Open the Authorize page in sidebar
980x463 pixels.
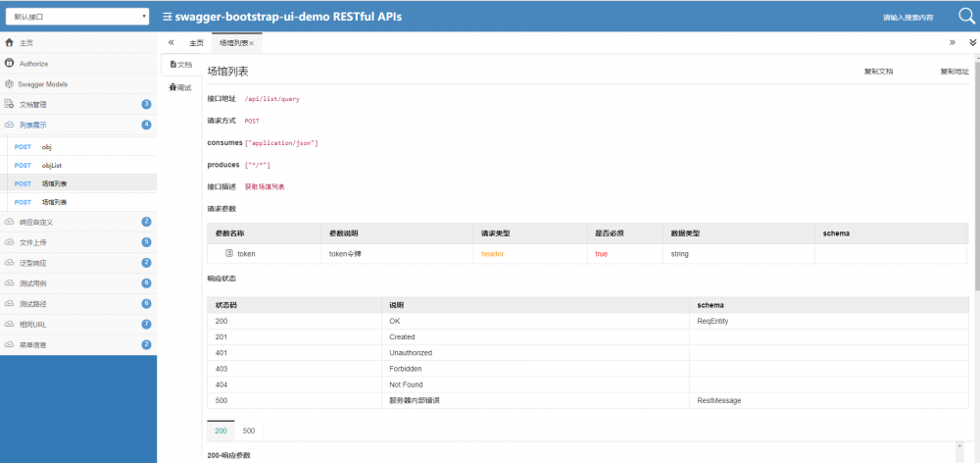coord(33,64)
